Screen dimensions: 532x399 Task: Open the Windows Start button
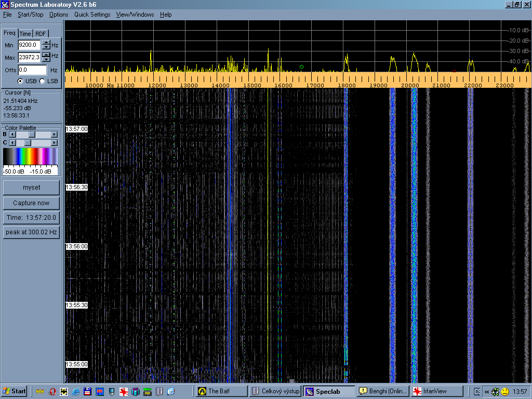click(14, 391)
